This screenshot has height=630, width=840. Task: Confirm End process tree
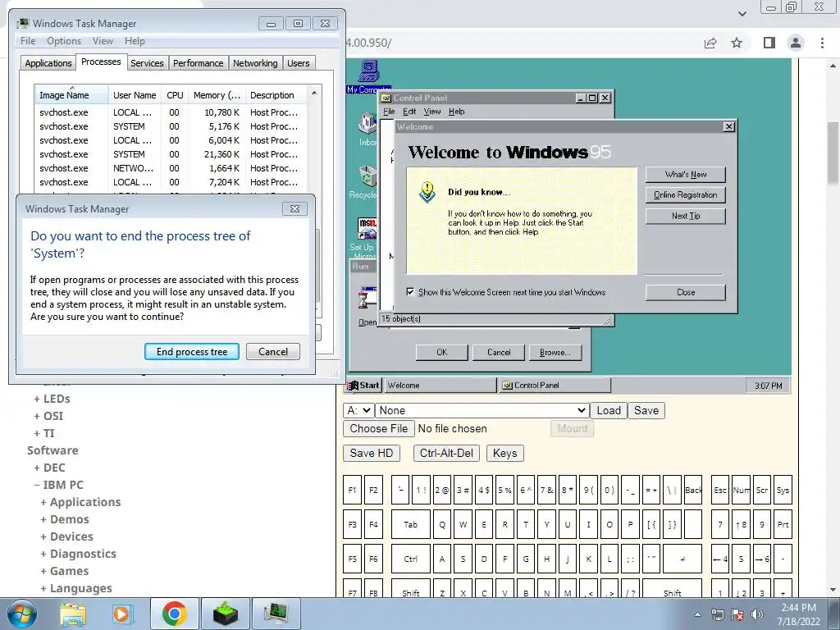tap(192, 352)
